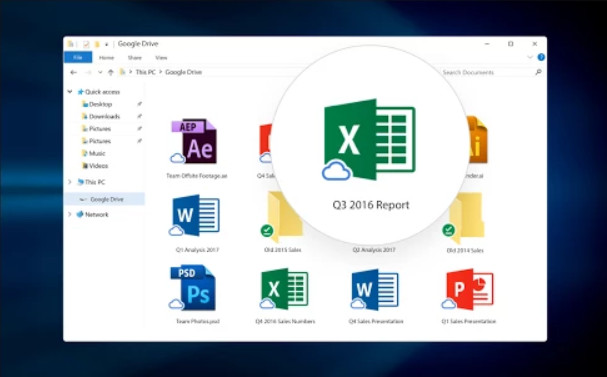Click the pin icon next to Downloads
Image resolution: width=607 pixels, height=377 pixels.
click(139, 116)
